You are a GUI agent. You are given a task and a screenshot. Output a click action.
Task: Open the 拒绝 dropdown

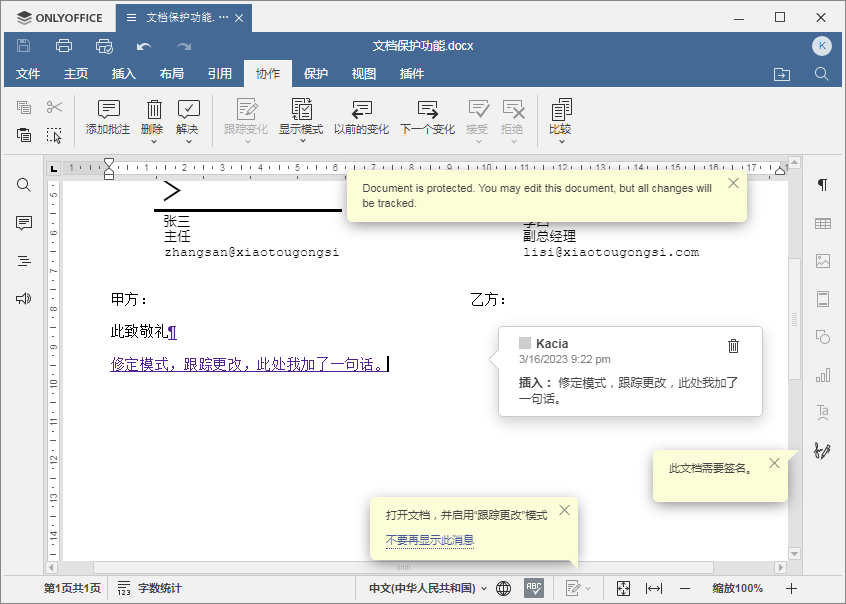(514, 141)
